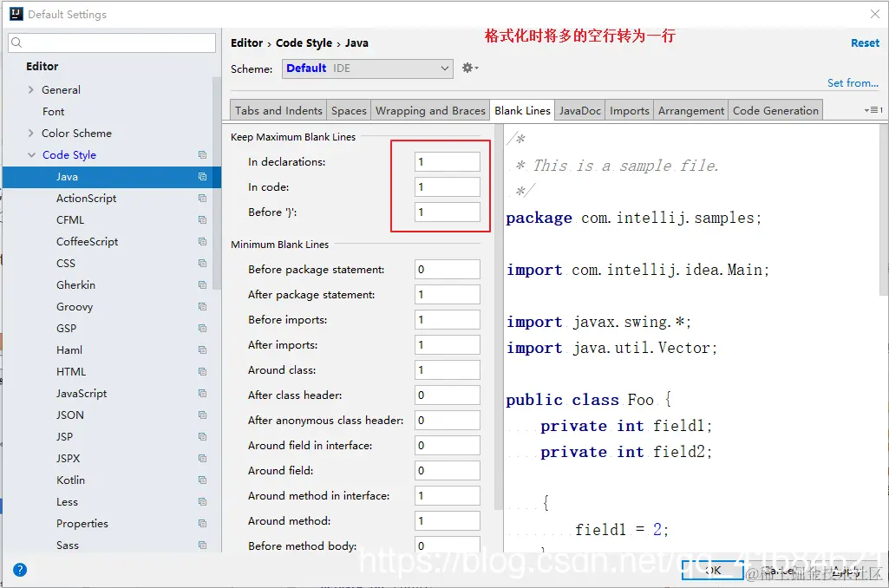The height and width of the screenshot is (588, 889).
Task: Click the help question mark icon
Action: point(20,570)
